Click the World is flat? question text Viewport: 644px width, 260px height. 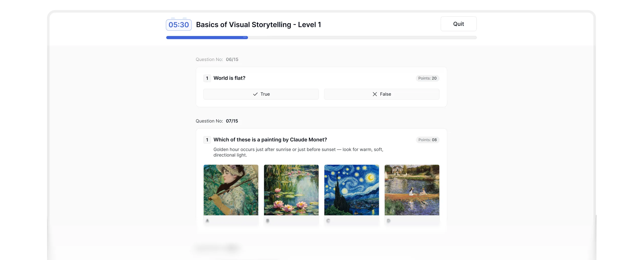pos(229,78)
